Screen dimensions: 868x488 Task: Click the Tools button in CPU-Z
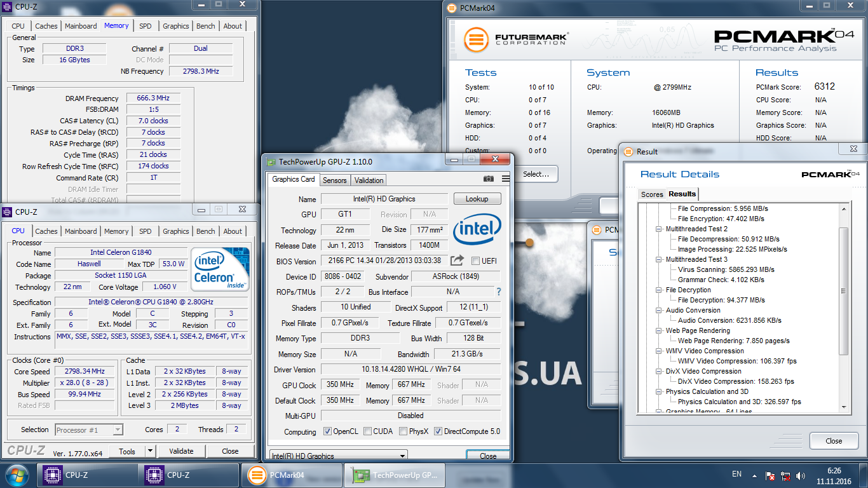coord(127,451)
